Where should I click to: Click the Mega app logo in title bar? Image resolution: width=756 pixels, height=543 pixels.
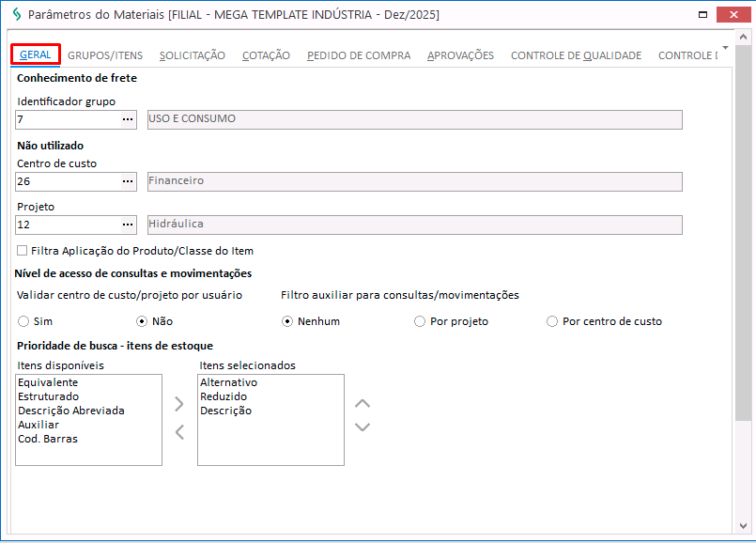pos(17,14)
